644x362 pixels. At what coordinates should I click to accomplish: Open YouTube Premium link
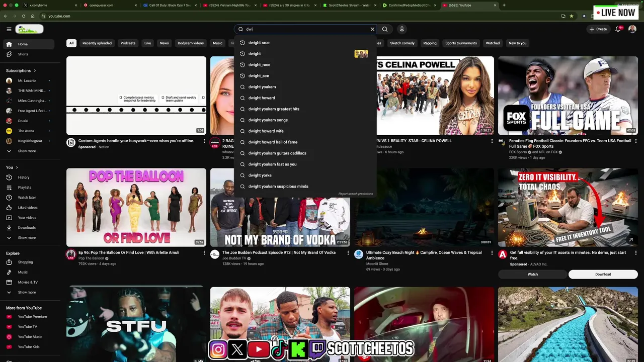(29, 317)
